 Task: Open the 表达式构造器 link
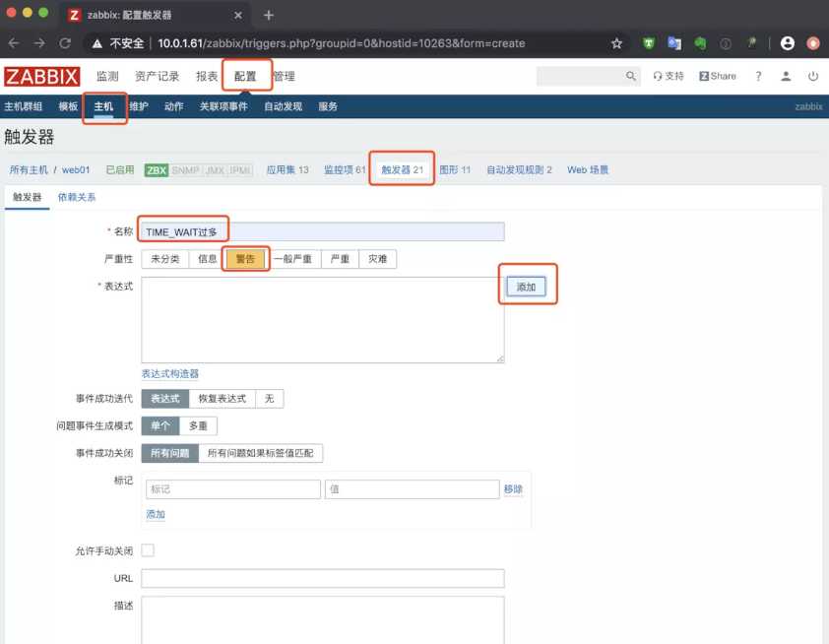[170, 374]
